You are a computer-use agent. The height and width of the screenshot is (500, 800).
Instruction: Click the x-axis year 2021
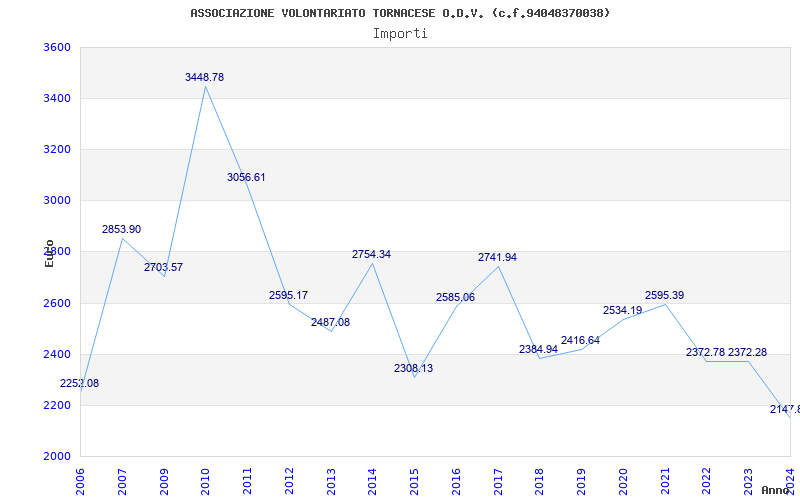pyautogui.click(x=665, y=481)
